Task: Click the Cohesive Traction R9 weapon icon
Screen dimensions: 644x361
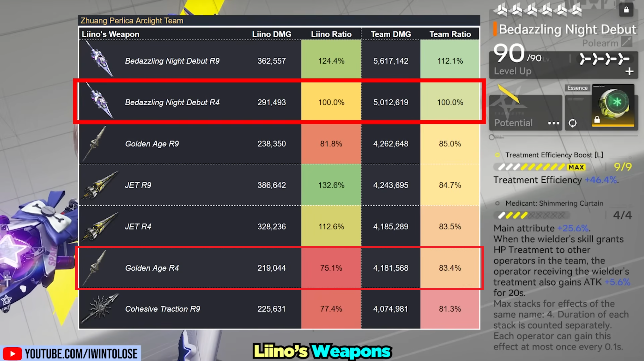Action: (x=100, y=308)
